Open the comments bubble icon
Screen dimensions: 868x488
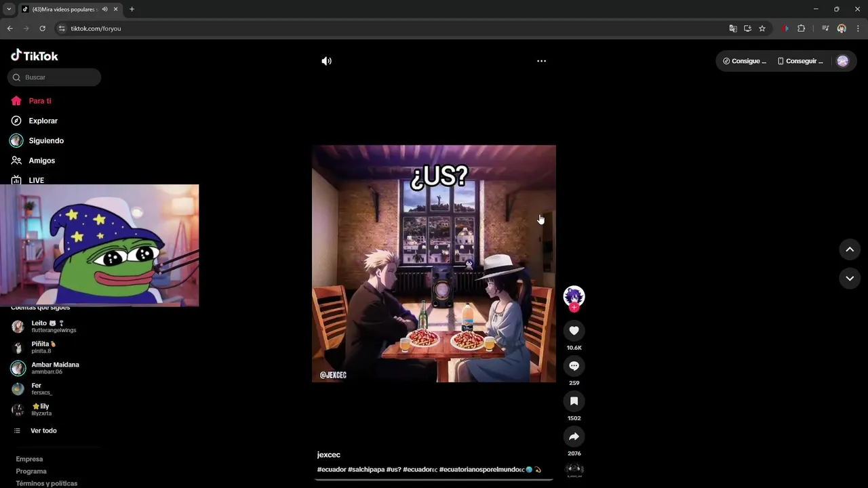coord(574,365)
